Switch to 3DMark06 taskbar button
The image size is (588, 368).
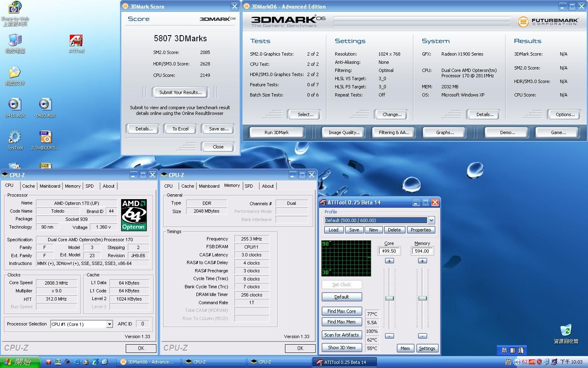(149, 362)
